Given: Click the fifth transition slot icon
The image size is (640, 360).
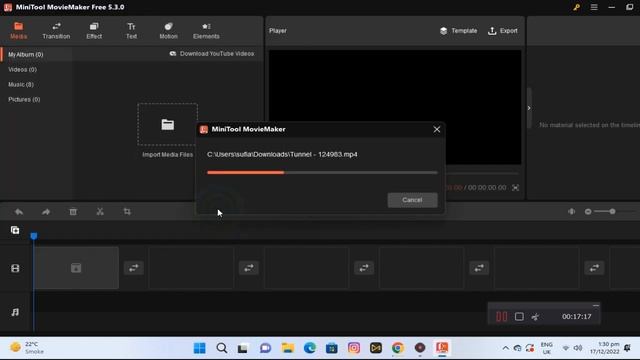Looking at the screenshot, I should click(594, 268).
